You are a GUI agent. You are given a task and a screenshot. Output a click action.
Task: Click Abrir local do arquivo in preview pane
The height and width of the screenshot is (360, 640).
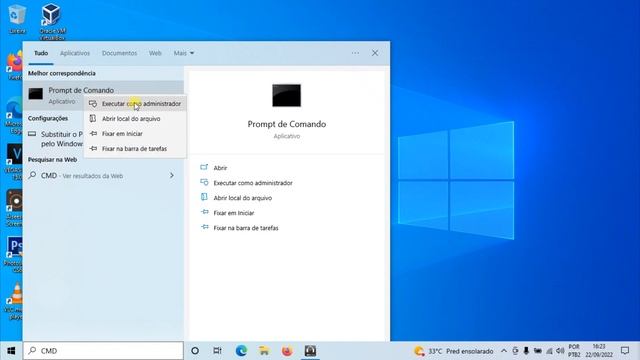[x=242, y=198]
